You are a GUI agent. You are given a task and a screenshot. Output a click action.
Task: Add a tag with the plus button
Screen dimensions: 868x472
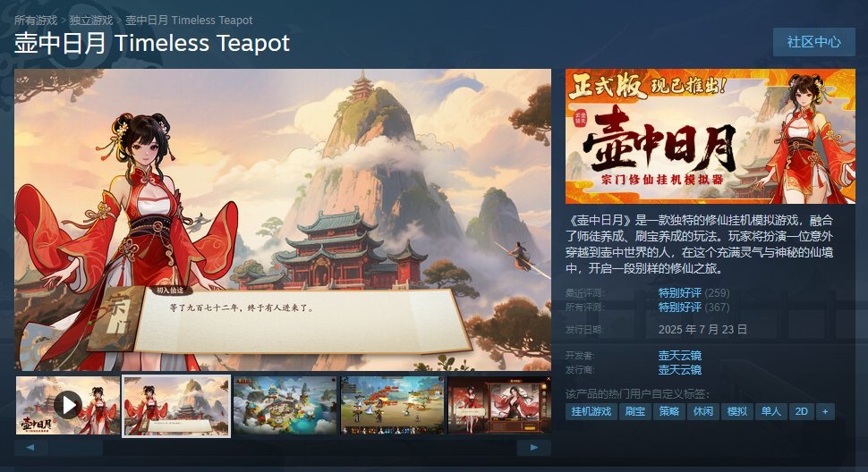[825, 412]
